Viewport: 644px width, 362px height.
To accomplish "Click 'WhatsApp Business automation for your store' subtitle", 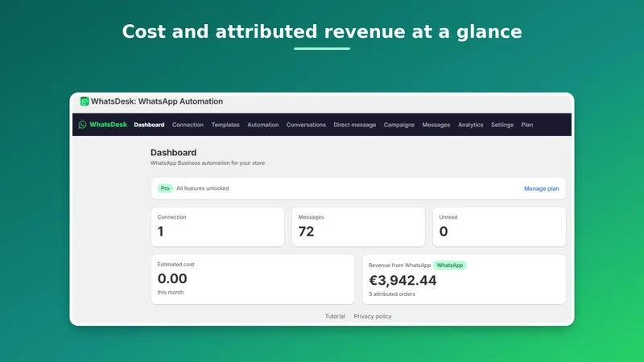I will [208, 163].
